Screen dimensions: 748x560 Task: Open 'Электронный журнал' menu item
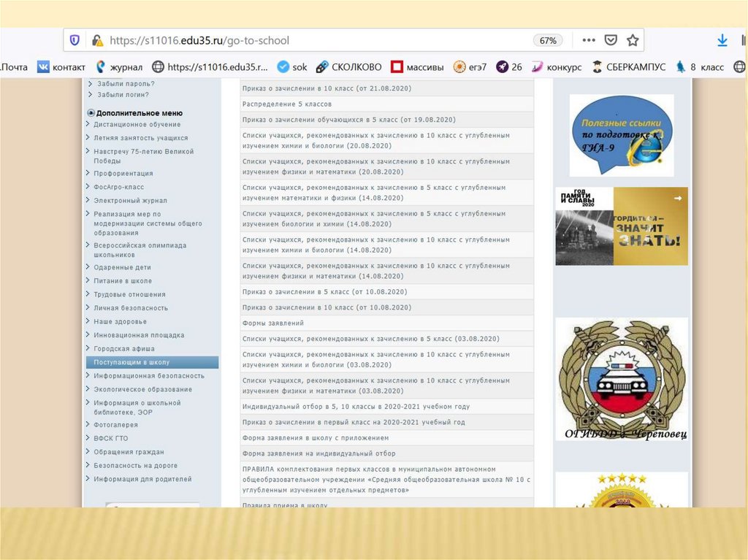click(130, 200)
